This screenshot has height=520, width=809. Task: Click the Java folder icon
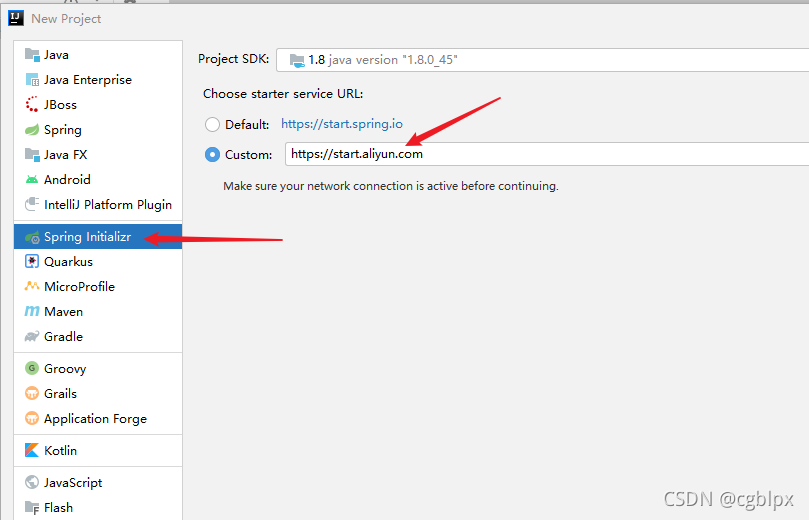pos(32,55)
